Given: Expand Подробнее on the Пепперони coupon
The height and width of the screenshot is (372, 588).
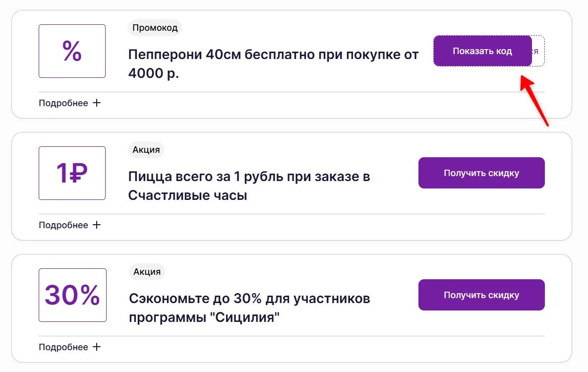Looking at the screenshot, I should pos(64,103).
